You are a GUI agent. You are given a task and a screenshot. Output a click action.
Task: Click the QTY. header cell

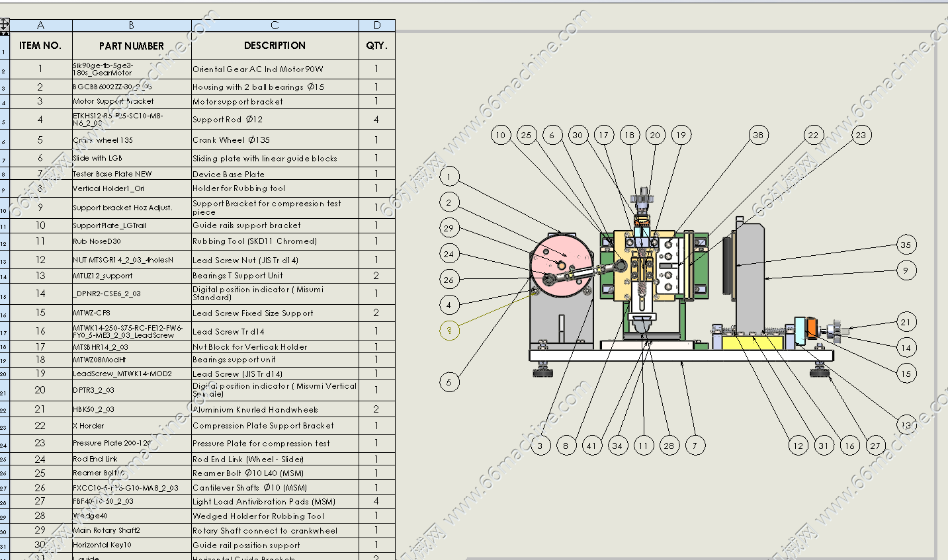(377, 46)
